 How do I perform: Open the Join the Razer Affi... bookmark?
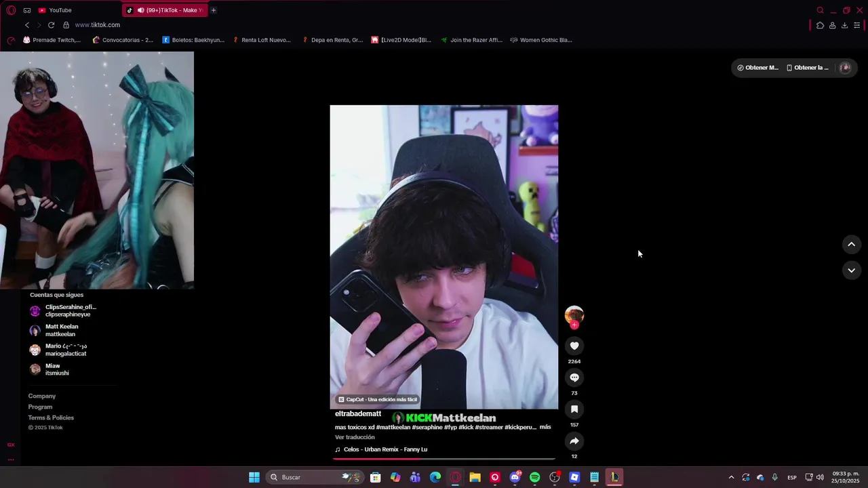471,40
